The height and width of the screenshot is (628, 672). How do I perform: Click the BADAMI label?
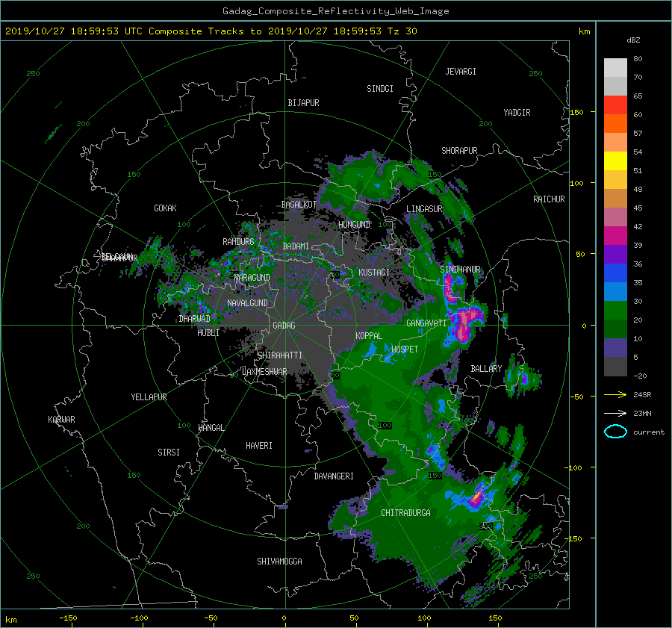tap(296, 246)
